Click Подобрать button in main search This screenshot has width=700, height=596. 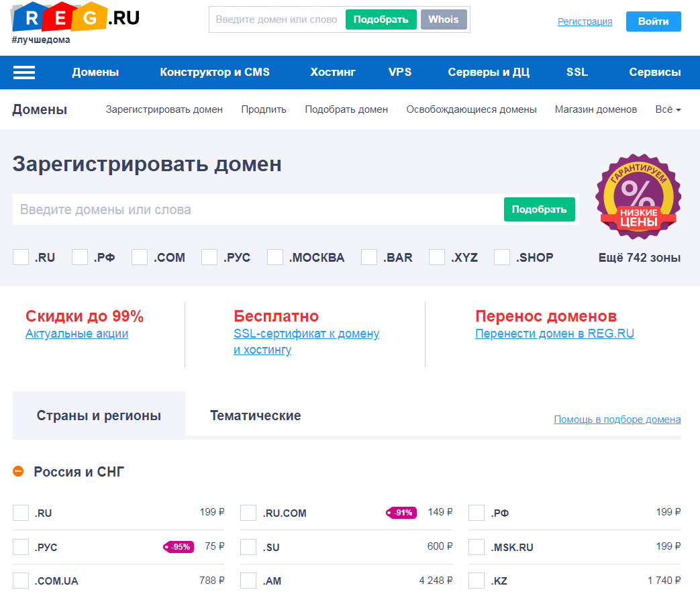coord(540,209)
